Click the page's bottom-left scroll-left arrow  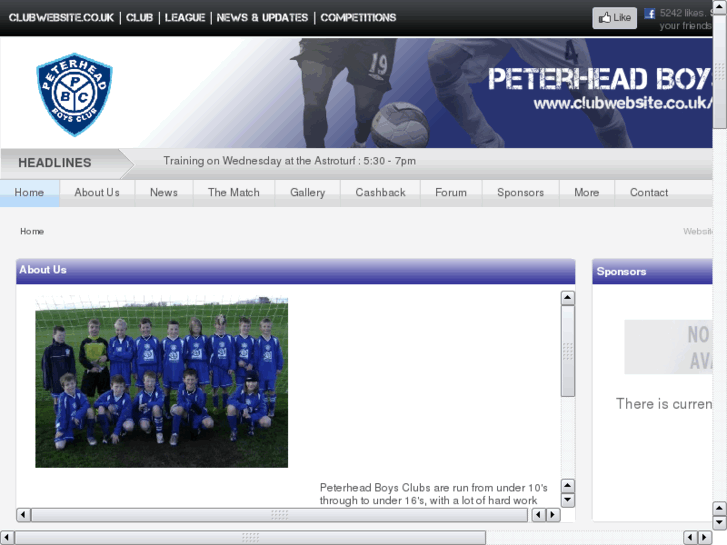(x=7, y=538)
